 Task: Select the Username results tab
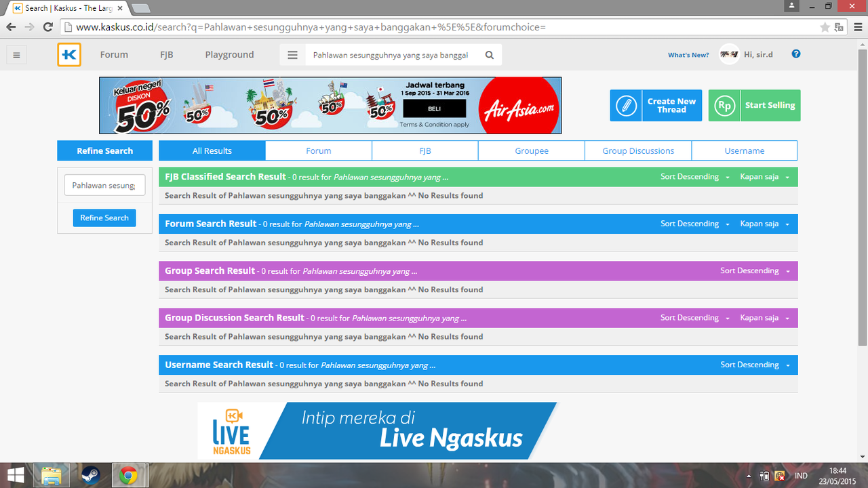(x=744, y=151)
